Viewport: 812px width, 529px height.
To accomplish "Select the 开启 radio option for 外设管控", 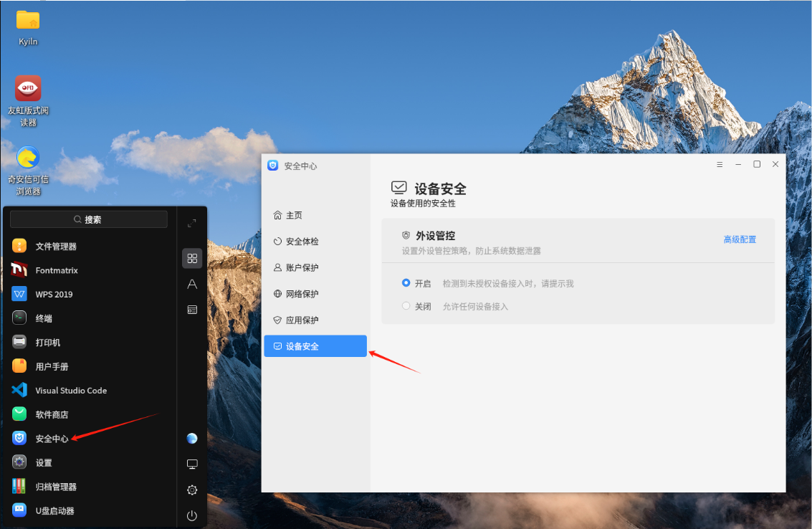I will coord(406,283).
